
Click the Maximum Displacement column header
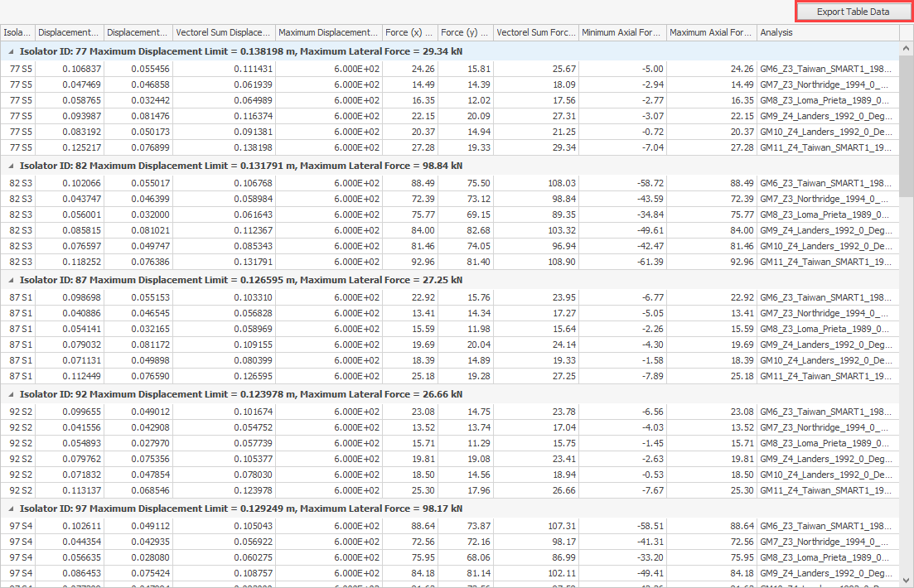pos(328,33)
